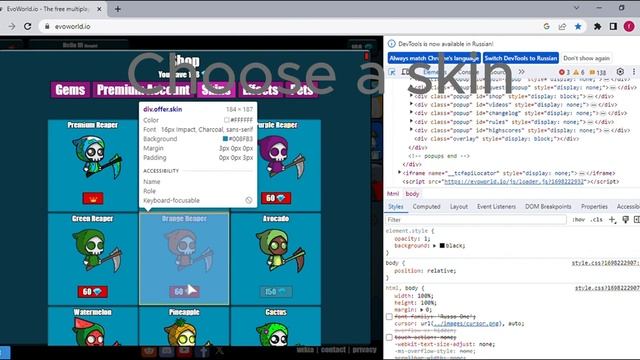Expand the div id changelog node
Image resolution: width=640 pixels, height=360 pixels.
pos(411,113)
